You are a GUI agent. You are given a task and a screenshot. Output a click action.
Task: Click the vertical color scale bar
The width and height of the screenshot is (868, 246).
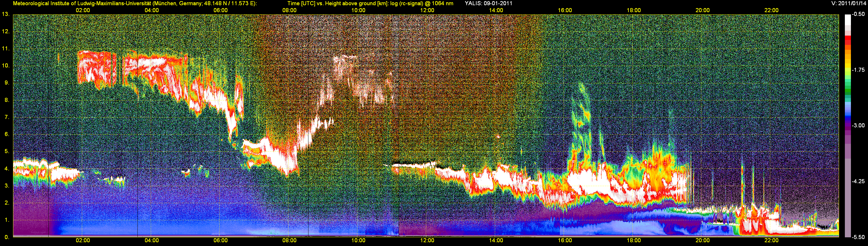(848, 126)
